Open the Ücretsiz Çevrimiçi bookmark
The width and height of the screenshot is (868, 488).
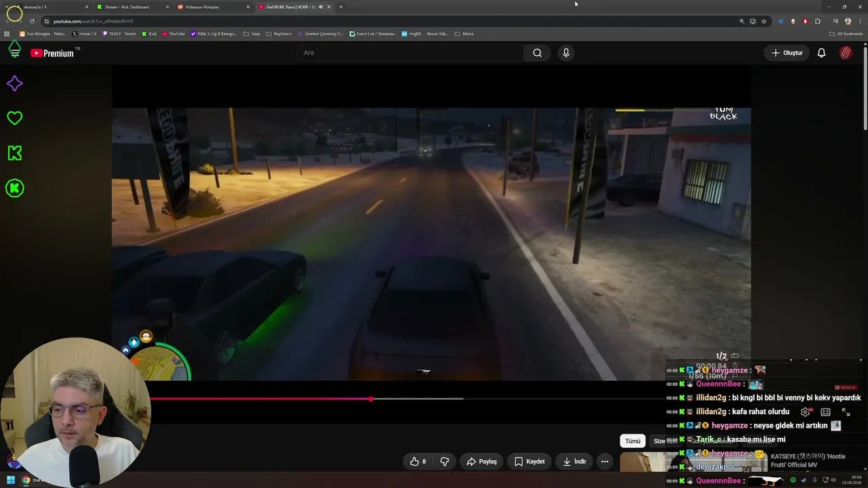pyautogui.click(x=320, y=34)
